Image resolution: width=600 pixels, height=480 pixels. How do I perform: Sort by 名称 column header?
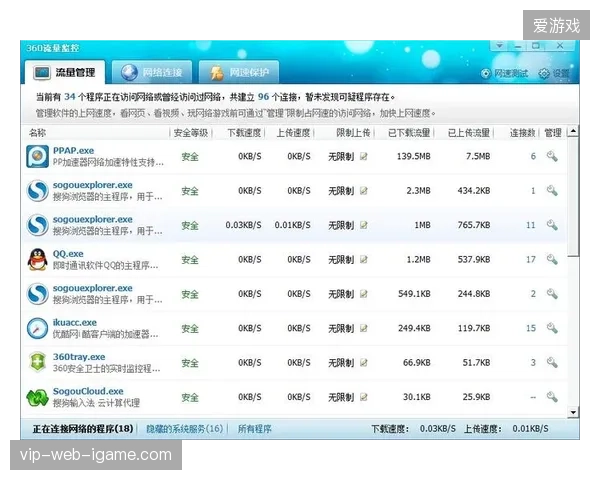coord(38,133)
